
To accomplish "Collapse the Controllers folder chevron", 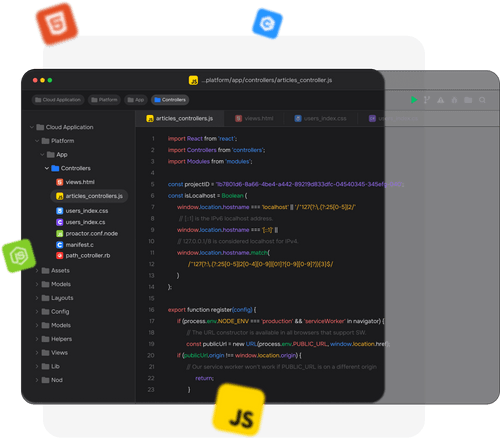I will click(47, 168).
